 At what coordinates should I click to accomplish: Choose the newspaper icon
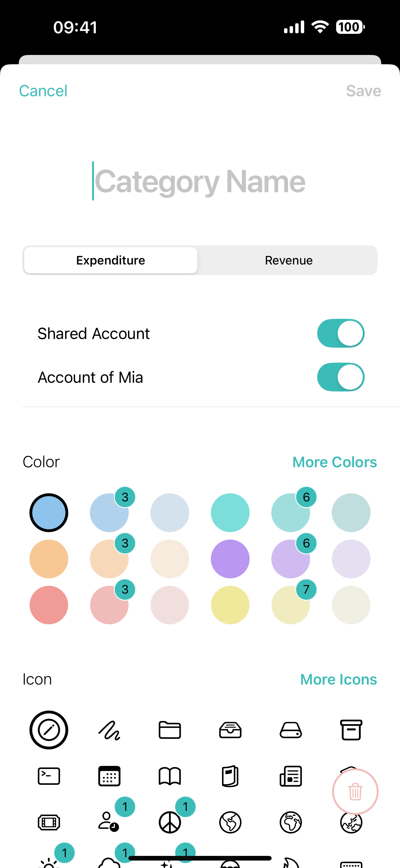click(x=291, y=776)
